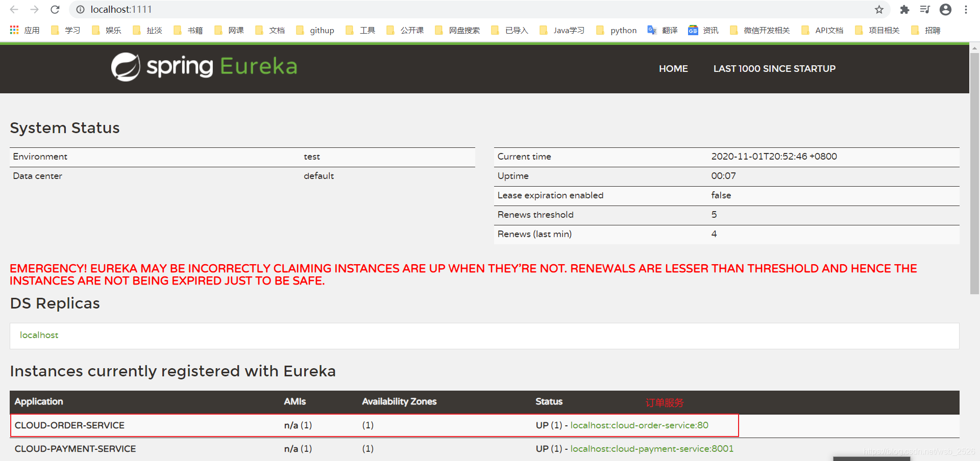Click the Spring Eureka logo
Screen dimensions: 980x461
pyautogui.click(x=204, y=67)
